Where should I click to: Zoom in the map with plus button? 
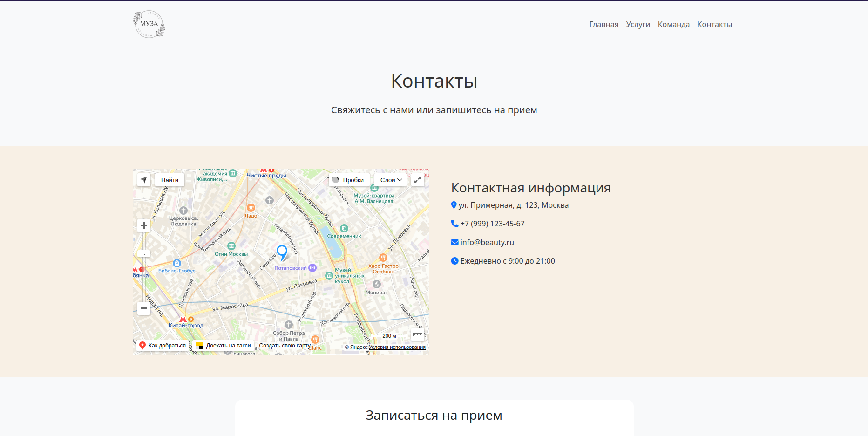pyautogui.click(x=144, y=225)
